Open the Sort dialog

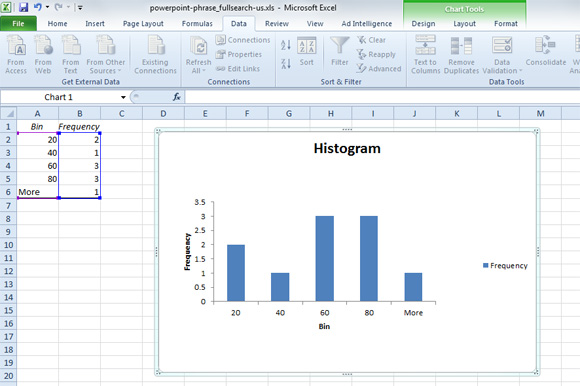[x=307, y=52]
